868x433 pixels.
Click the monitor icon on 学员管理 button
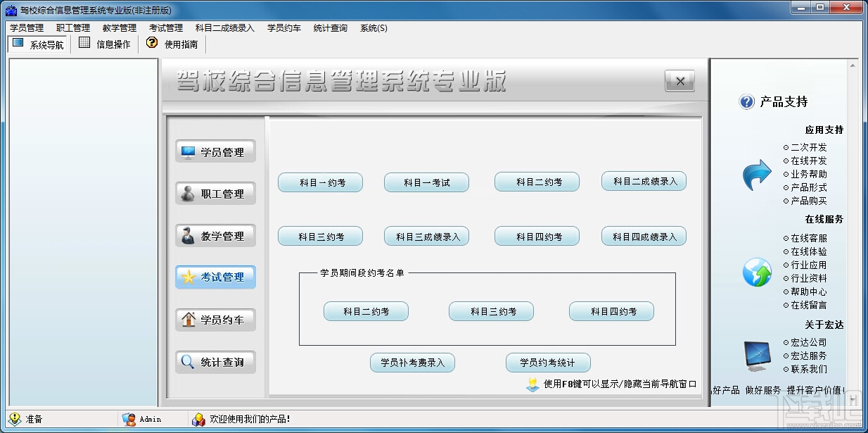coord(188,152)
